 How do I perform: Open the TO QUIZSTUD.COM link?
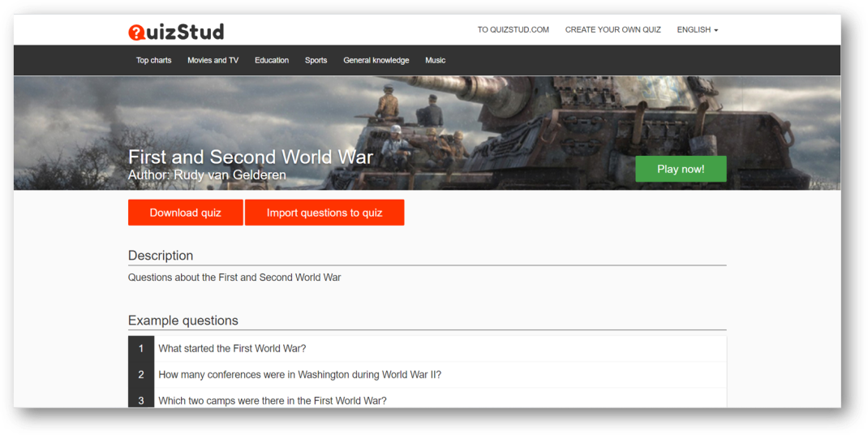point(513,30)
